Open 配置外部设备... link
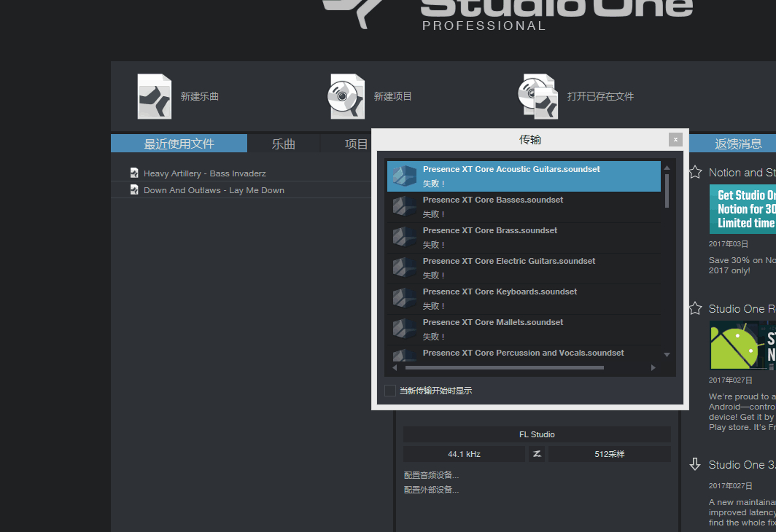The width and height of the screenshot is (776, 532). [x=432, y=490]
